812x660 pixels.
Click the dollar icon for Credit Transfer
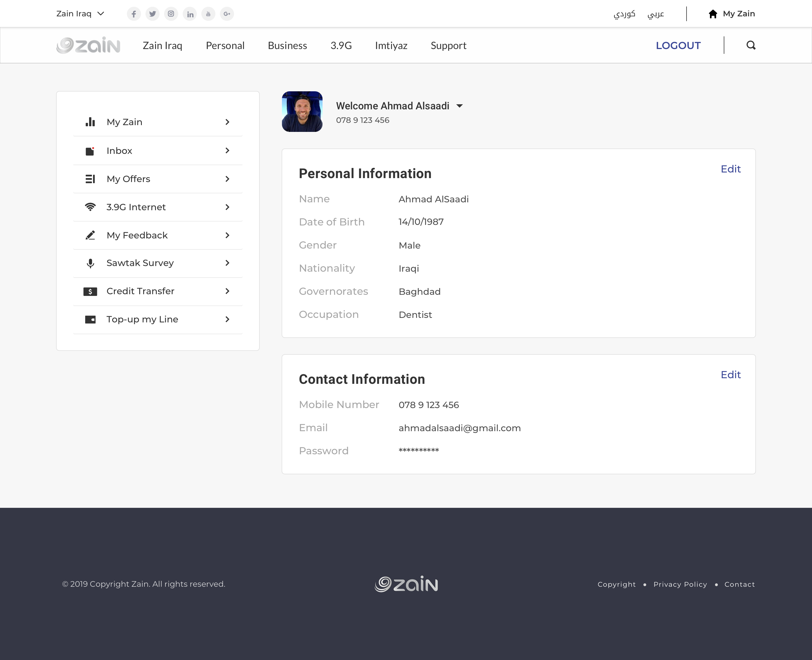pos(90,292)
